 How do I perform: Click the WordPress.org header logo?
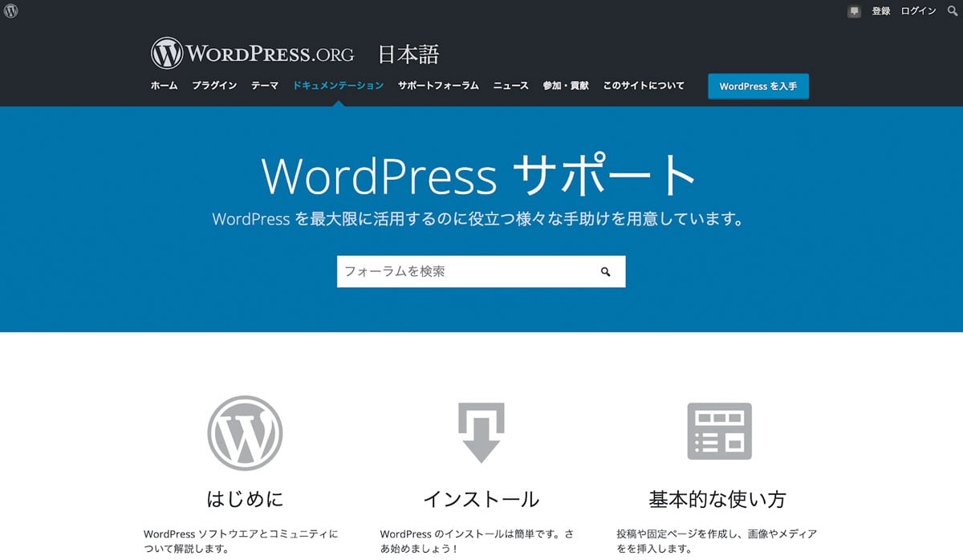pos(253,54)
